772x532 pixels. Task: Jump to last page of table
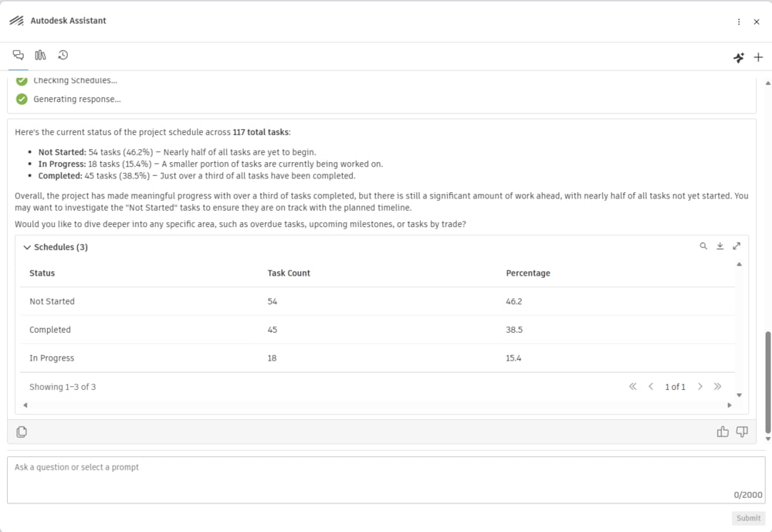coord(717,387)
